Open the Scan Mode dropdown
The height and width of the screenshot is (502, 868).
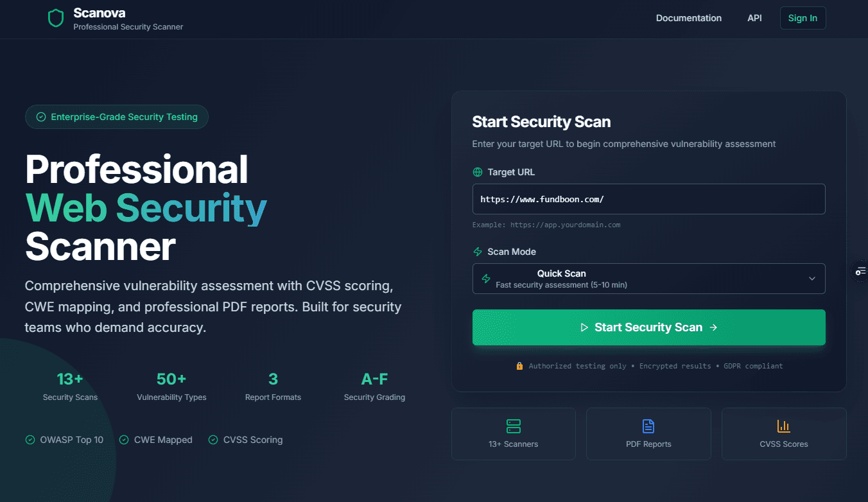(648, 278)
